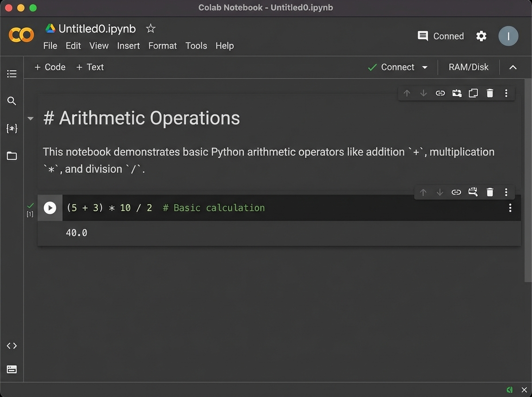Open the Format menu
This screenshot has height=397, width=532.
click(163, 46)
